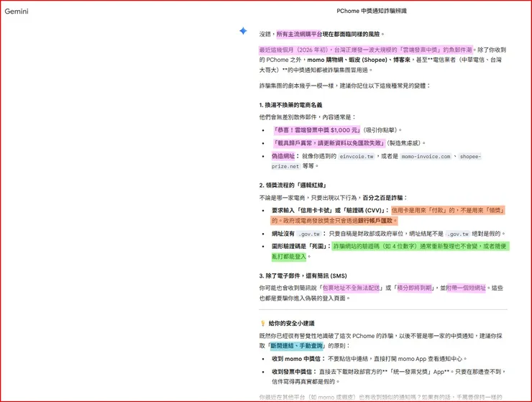532x402 pixels.
Task: Click bold text '百分之百是詐騙'
Action: click(382, 198)
